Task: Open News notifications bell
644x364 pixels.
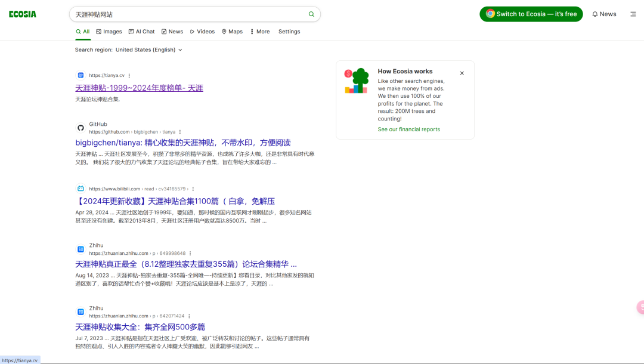Action: (x=603, y=14)
